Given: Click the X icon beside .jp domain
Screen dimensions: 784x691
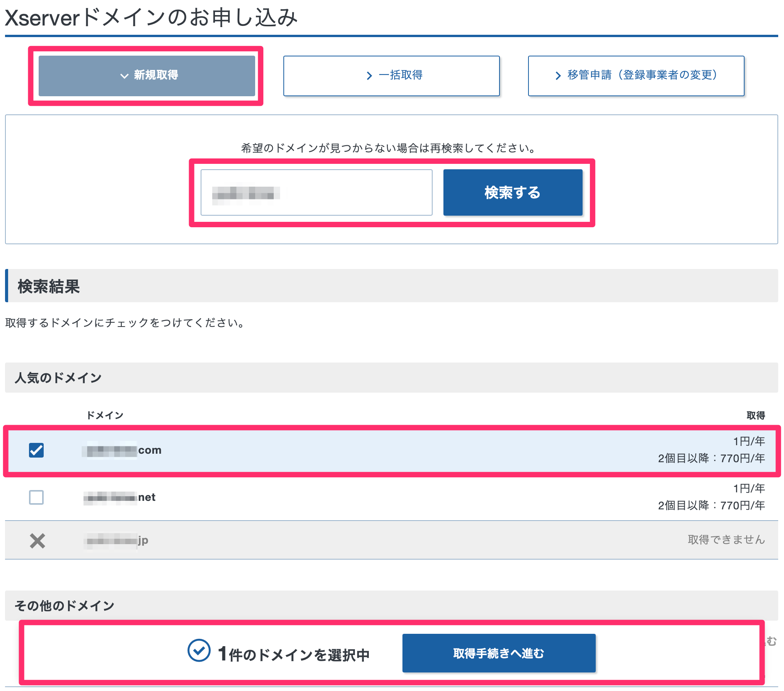Looking at the screenshot, I should [37, 540].
